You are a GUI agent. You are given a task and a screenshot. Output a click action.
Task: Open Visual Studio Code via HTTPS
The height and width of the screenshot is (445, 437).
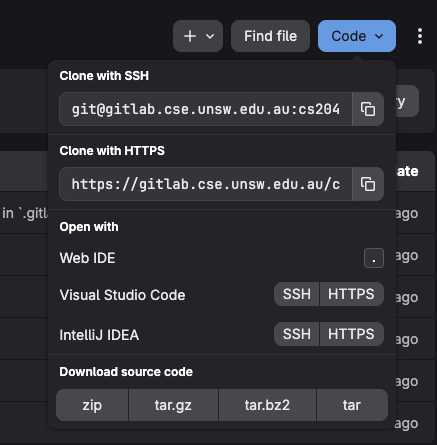352,294
